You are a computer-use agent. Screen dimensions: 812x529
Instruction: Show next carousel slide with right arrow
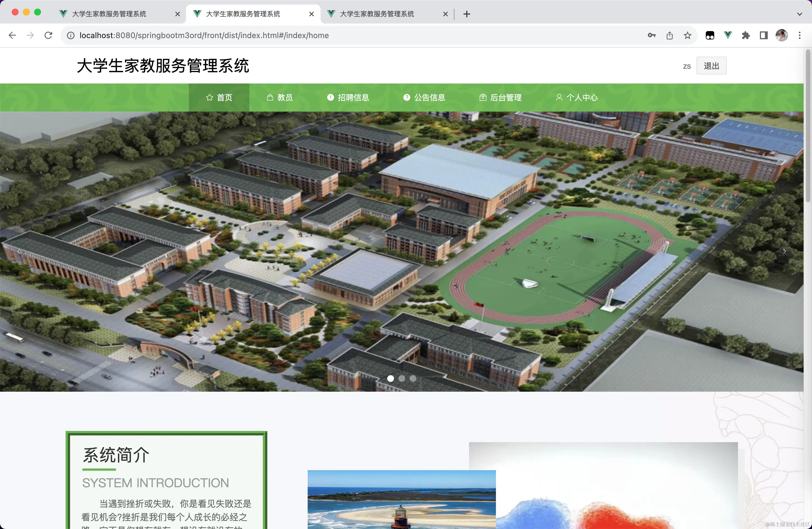(784, 251)
